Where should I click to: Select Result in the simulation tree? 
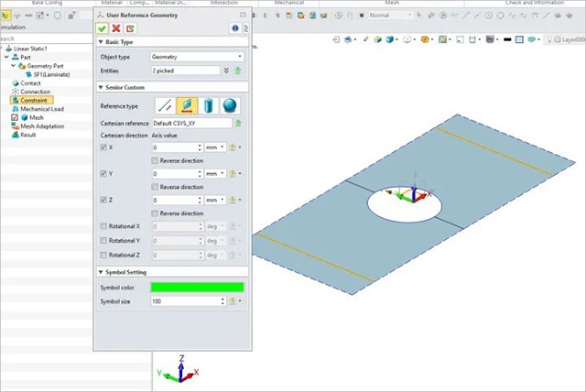(x=28, y=135)
